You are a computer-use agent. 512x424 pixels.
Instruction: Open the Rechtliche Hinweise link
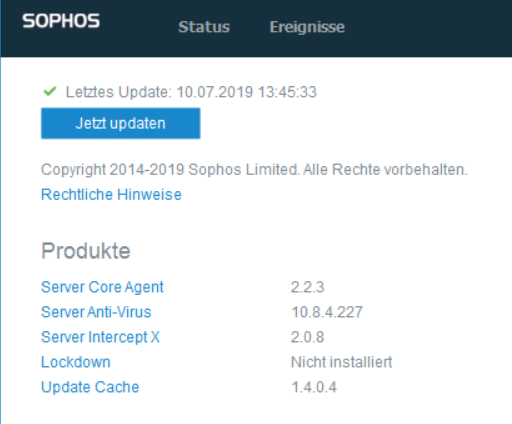(111, 194)
